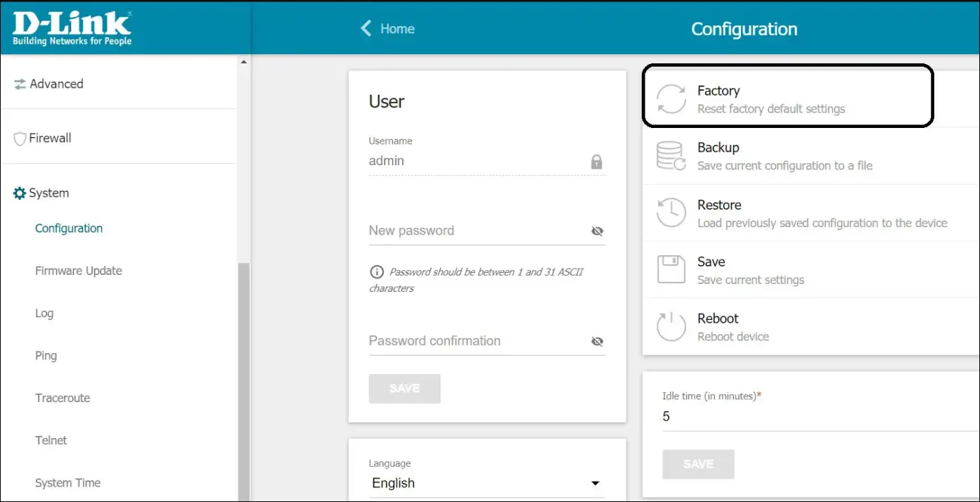
Task: Click the lock icon in Username field
Action: point(597,162)
